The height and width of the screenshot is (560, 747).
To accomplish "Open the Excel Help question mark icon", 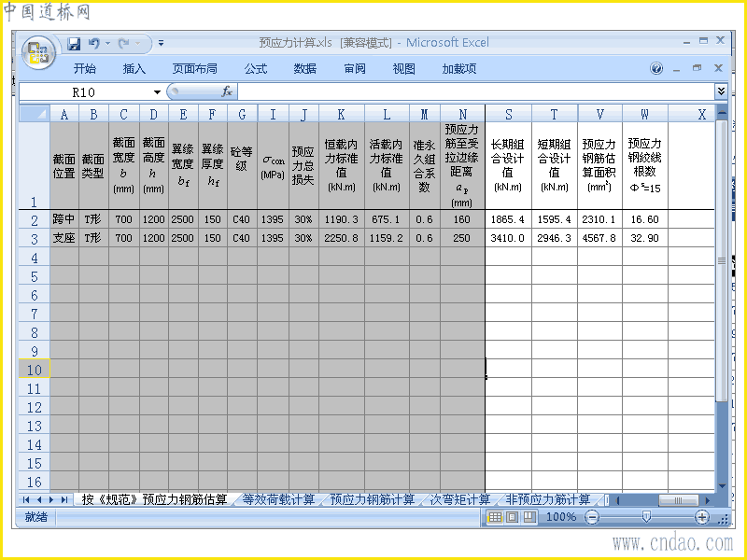I will click(x=656, y=68).
